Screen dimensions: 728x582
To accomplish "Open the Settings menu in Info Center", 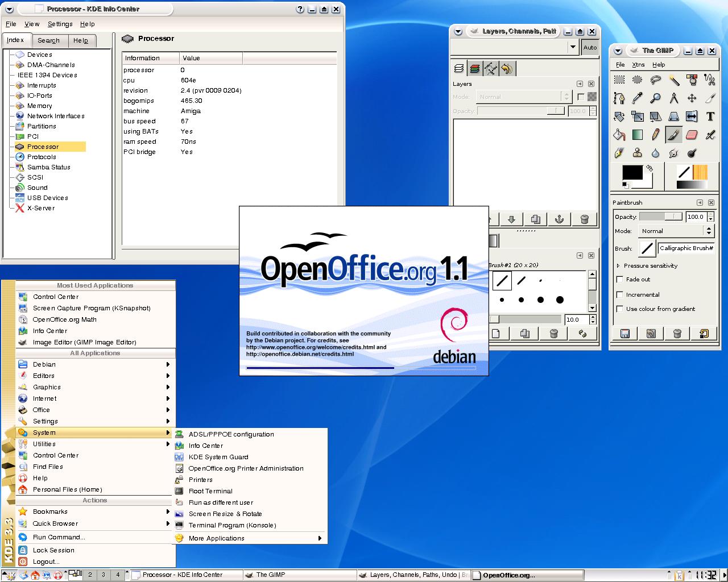I will point(60,24).
